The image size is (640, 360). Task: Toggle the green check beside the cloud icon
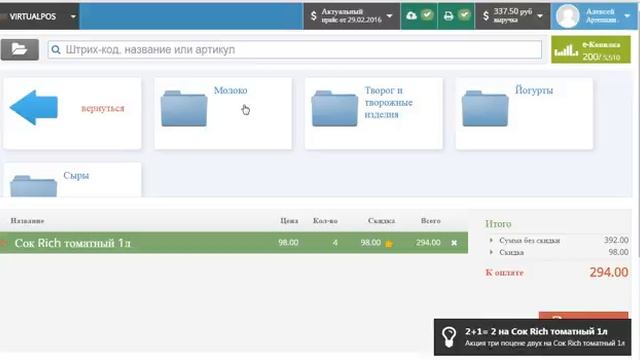(427, 15)
